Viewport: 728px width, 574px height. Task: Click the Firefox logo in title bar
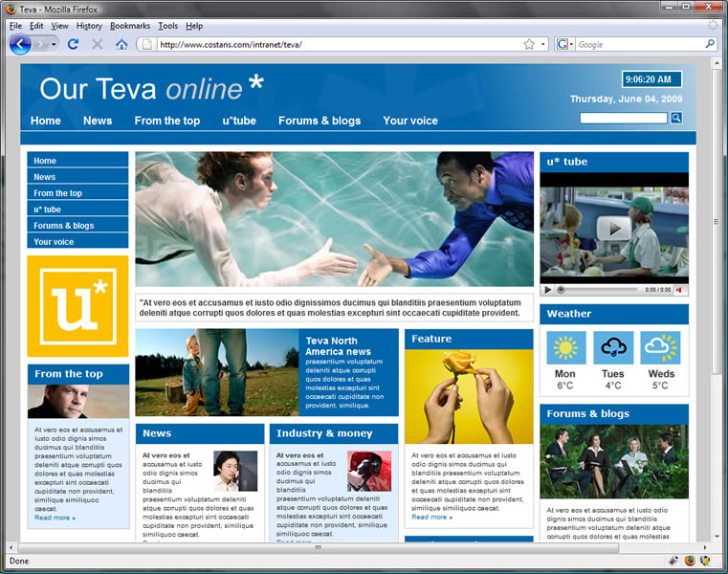(11, 9)
